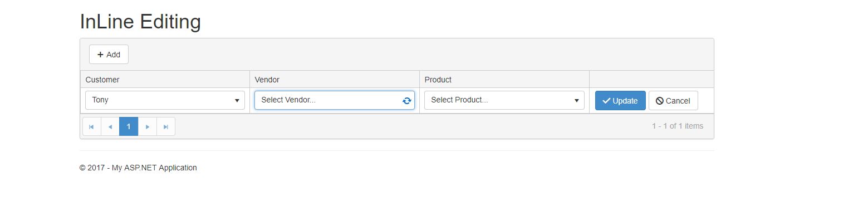This screenshot has height=201, width=868.
Task: Click the cancel circle icon
Action: click(x=660, y=101)
